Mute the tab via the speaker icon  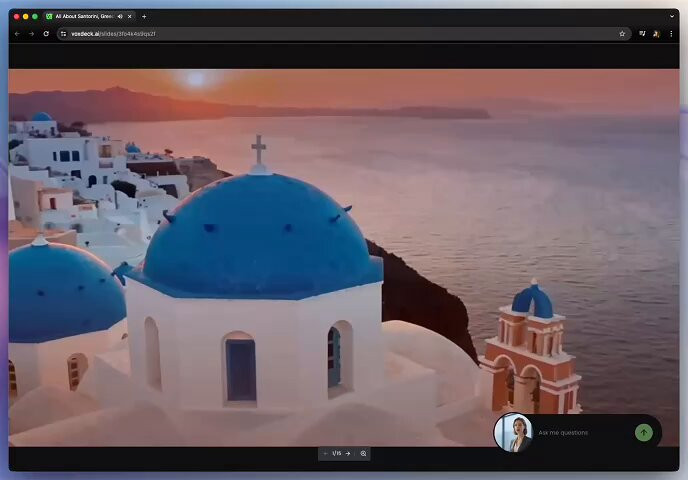click(120, 16)
